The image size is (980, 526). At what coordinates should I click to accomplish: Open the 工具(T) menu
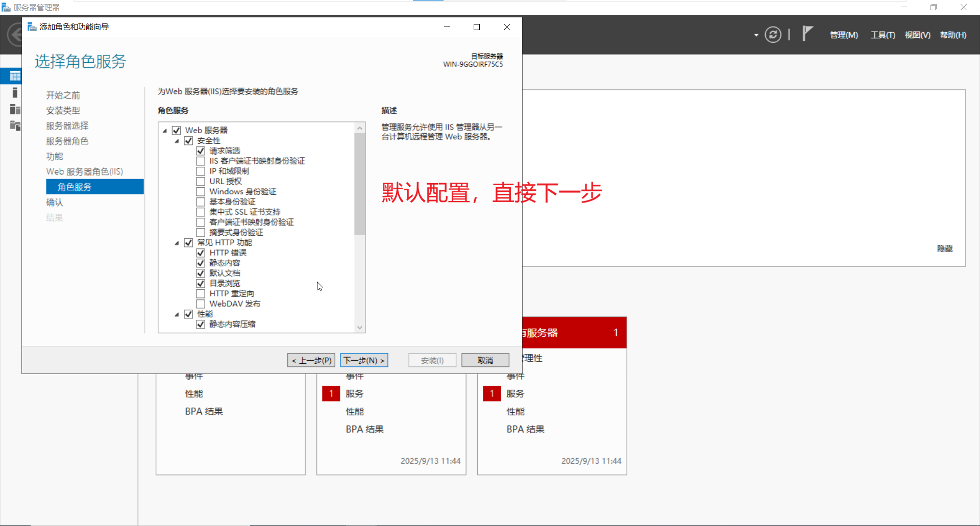[x=883, y=35]
